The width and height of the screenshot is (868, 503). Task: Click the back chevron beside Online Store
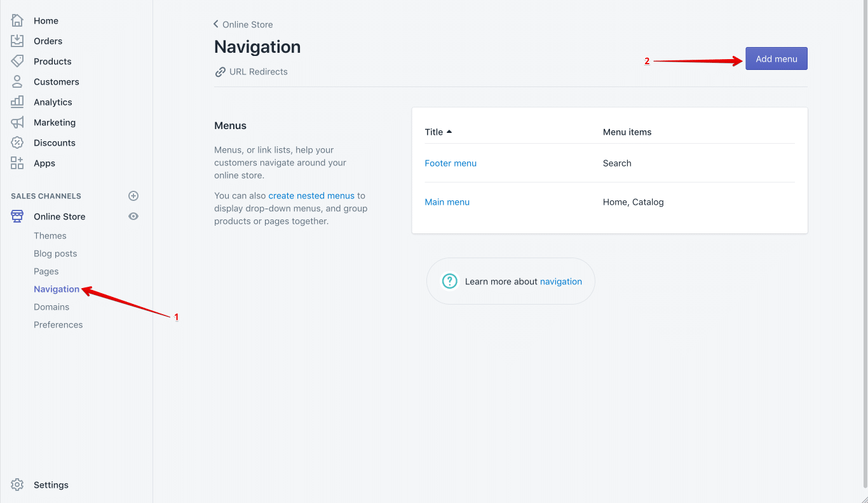(215, 24)
